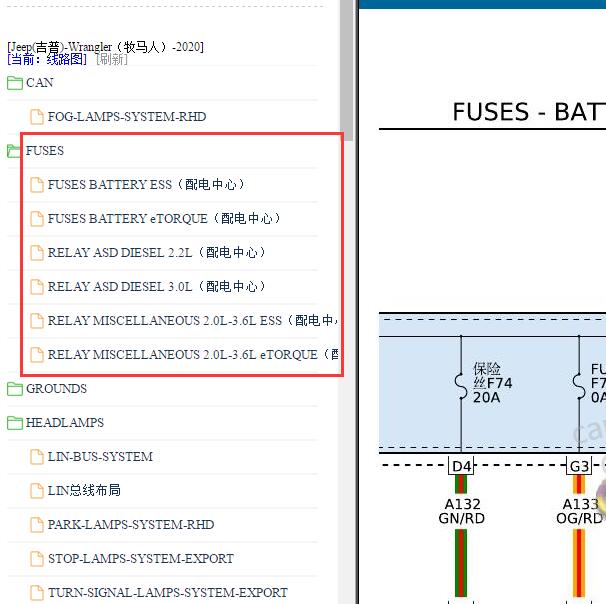Collapse the FUSES folder icon
The image size is (606, 604).
[x=14, y=151]
